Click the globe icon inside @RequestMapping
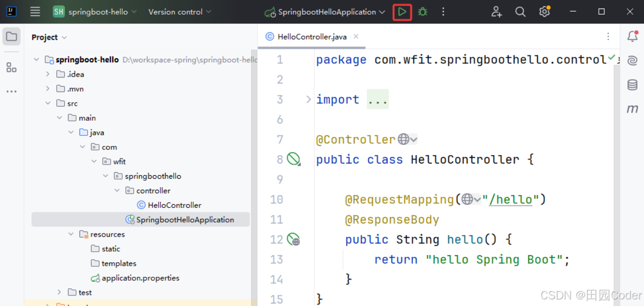Screen dimensions: 644x306 tap(467, 199)
